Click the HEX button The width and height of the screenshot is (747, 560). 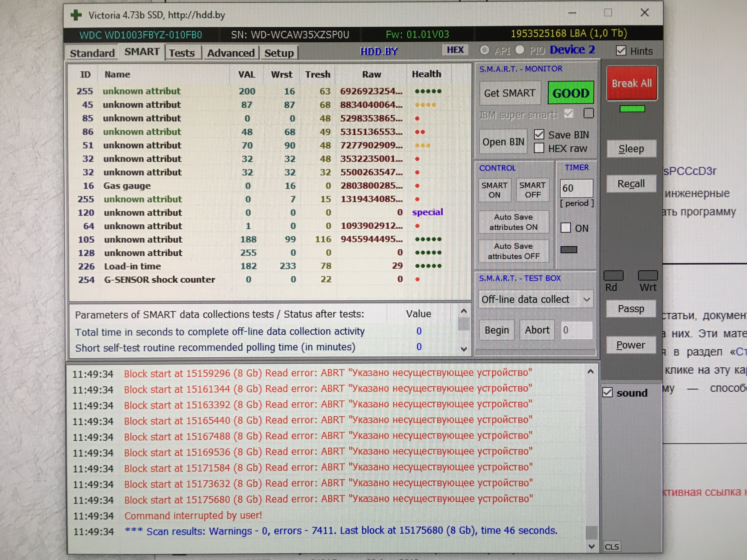click(455, 50)
